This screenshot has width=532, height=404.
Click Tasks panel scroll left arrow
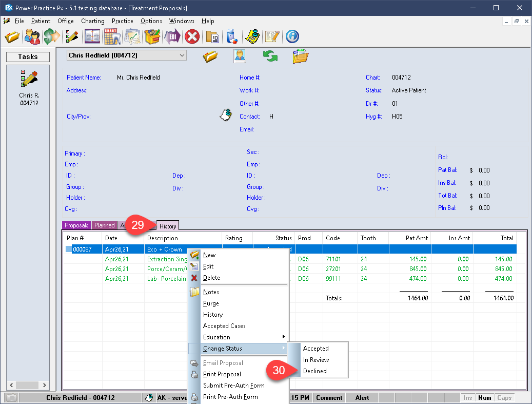pyautogui.click(x=11, y=386)
